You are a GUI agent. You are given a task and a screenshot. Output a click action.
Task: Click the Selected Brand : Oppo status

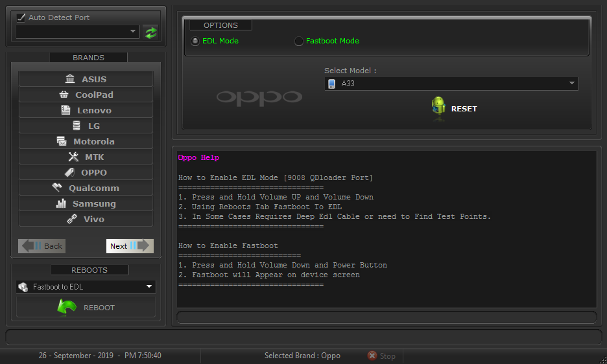[x=302, y=356]
